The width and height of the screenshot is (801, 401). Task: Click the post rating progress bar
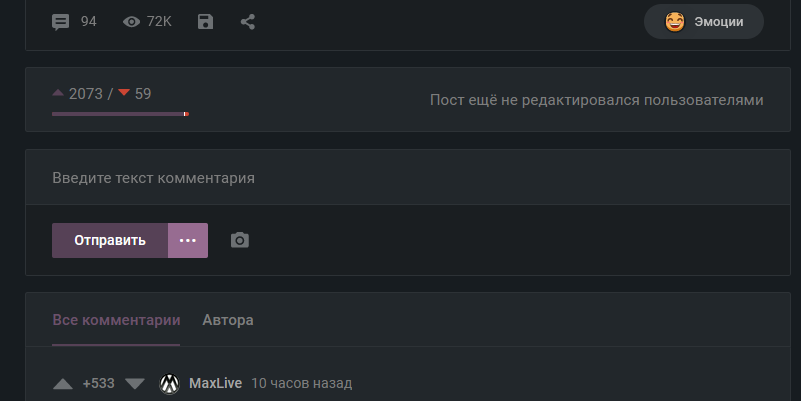tap(120, 114)
